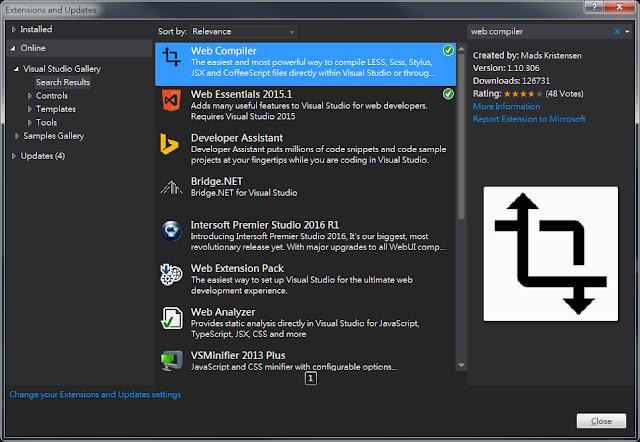Click the Web Essentials 2015.1 icon

(171, 100)
